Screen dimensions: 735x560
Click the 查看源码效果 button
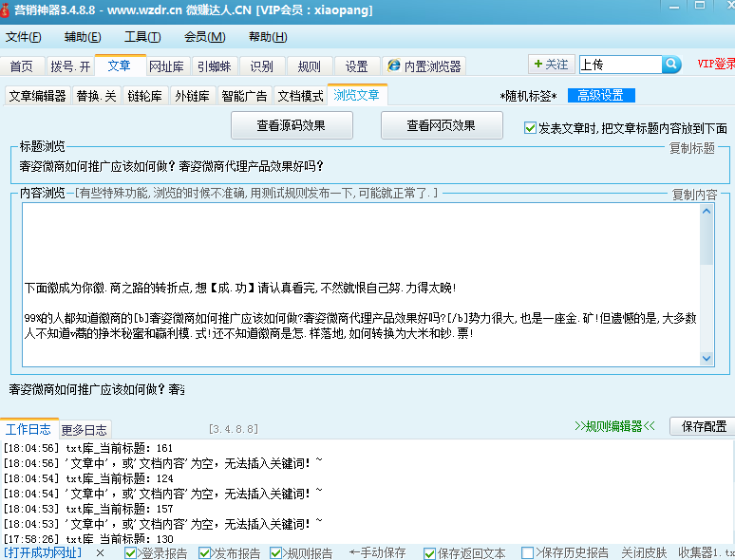(292, 125)
